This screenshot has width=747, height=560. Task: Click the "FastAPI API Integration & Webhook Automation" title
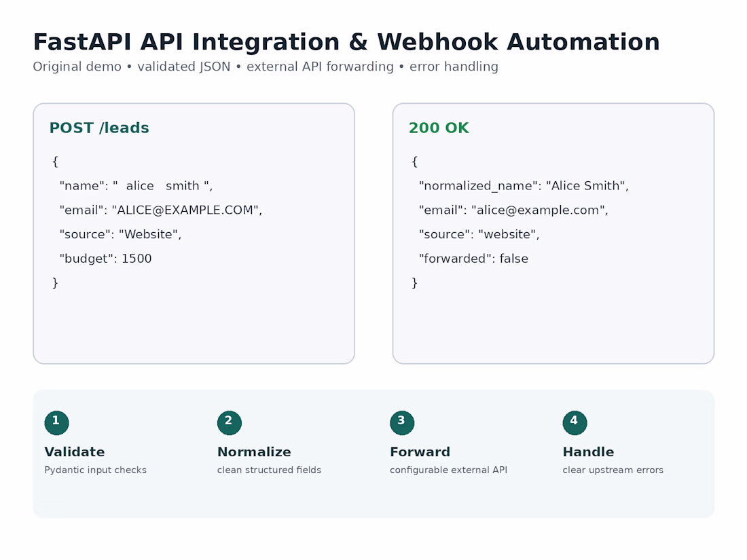(x=346, y=42)
